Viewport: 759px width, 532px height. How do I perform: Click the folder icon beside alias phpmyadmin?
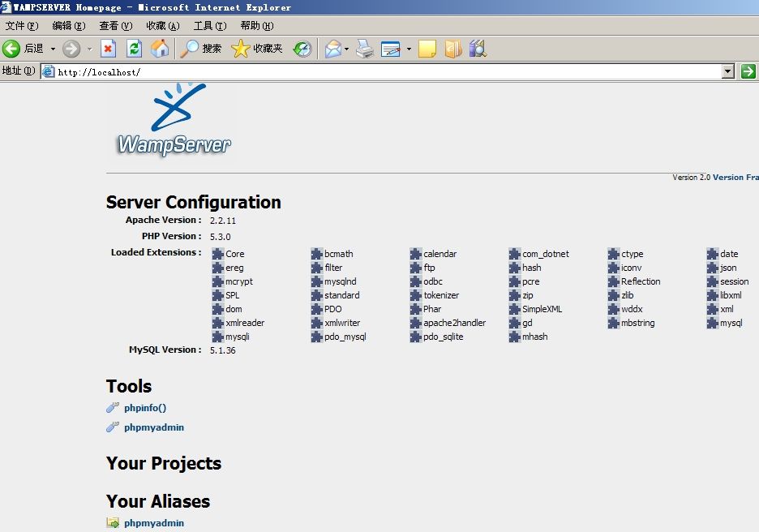click(x=113, y=523)
